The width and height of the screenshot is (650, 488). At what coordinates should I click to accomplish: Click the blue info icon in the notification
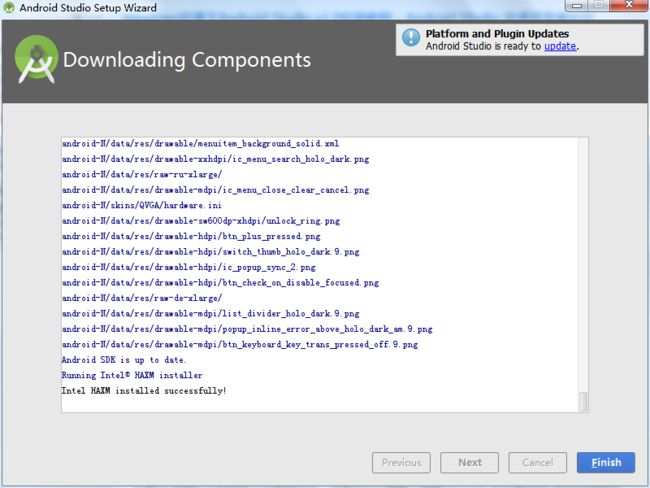(411, 38)
